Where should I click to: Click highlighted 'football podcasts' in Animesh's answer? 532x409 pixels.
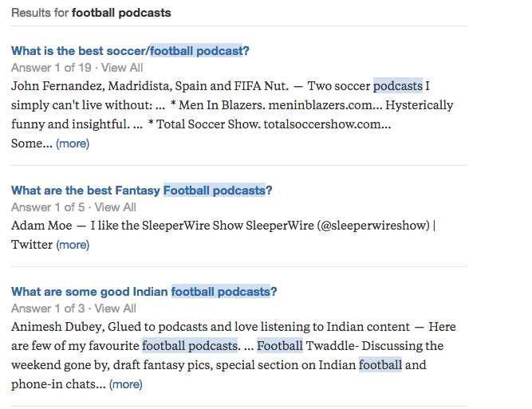(x=190, y=345)
